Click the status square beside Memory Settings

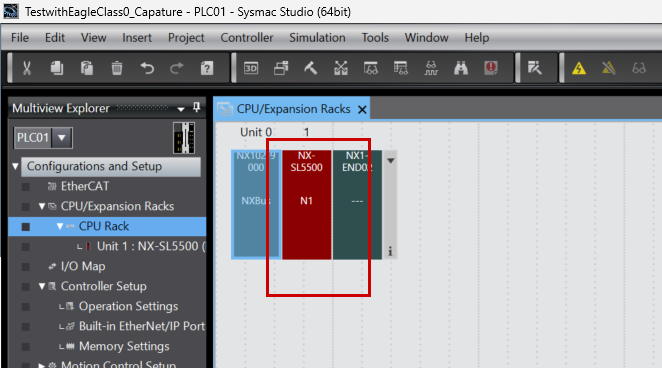click(26, 347)
